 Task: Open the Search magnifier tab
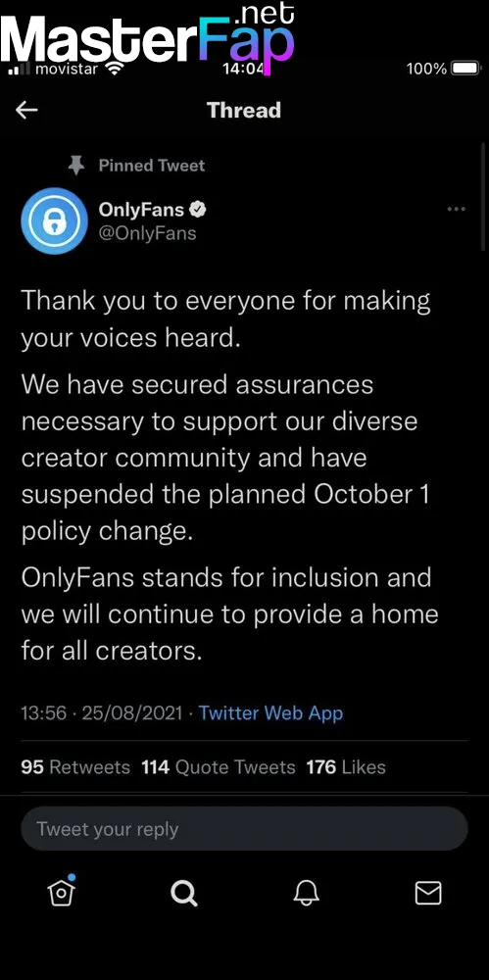click(x=184, y=893)
